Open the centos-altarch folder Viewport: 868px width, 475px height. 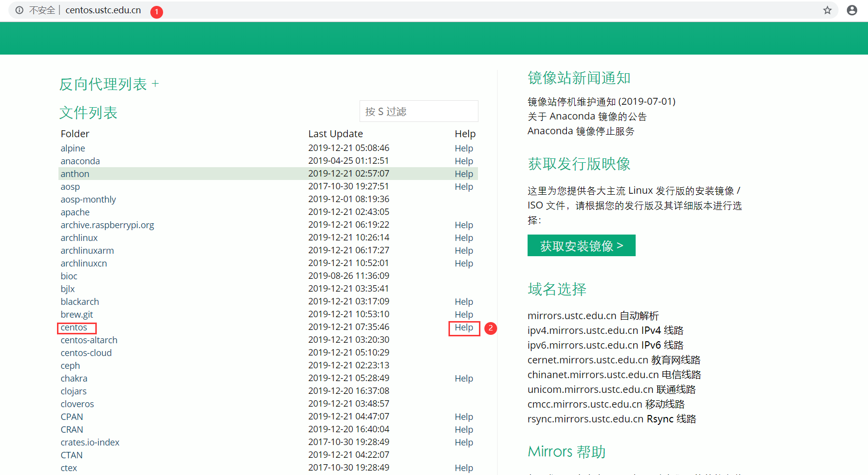click(89, 340)
